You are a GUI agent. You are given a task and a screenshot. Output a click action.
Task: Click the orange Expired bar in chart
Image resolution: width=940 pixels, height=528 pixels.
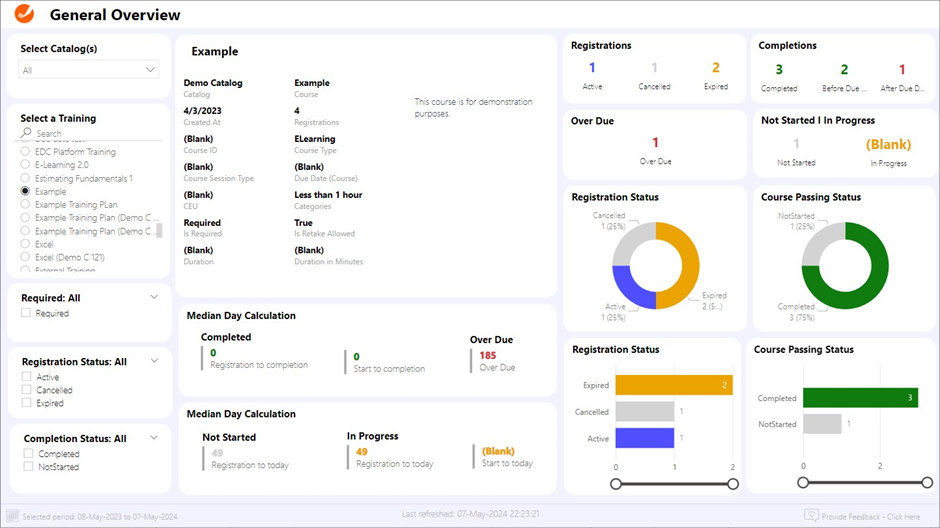tap(673, 385)
